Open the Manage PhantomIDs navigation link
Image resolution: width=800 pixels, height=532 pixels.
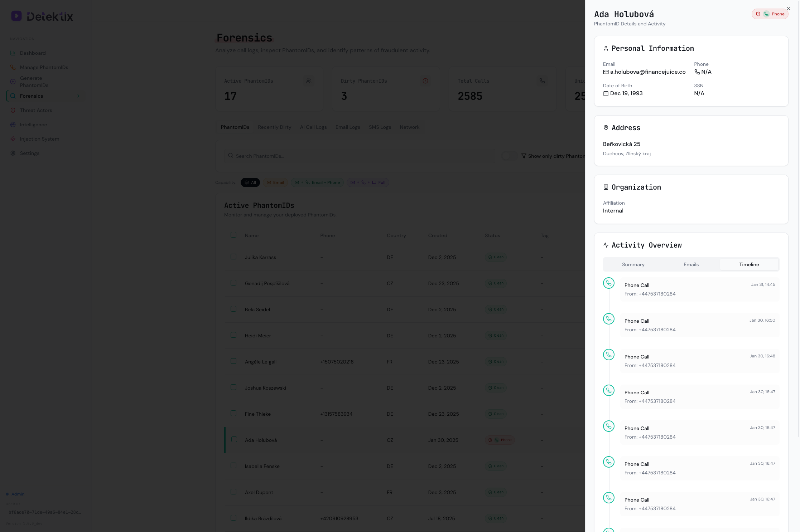(x=44, y=67)
